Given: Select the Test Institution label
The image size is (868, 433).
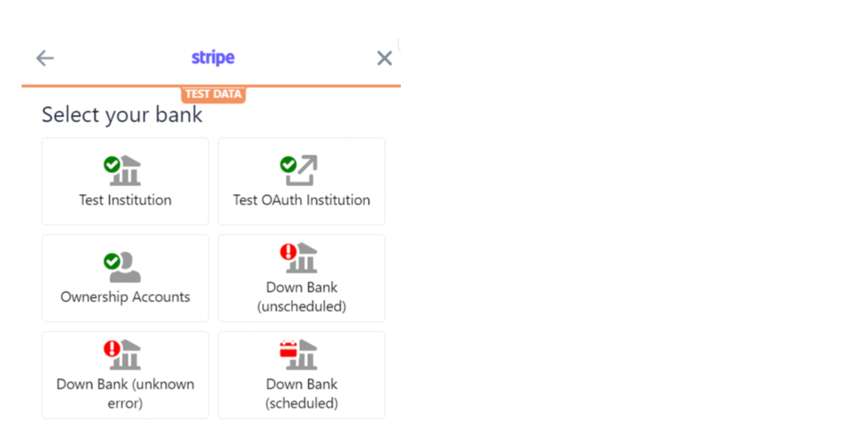Looking at the screenshot, I should coord(125,200).
